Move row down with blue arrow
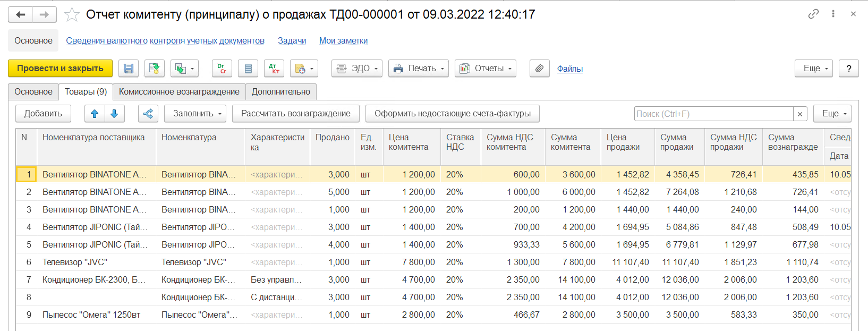Image resolution: width=868 pixels, height=331 pixels. click(114, 114)
